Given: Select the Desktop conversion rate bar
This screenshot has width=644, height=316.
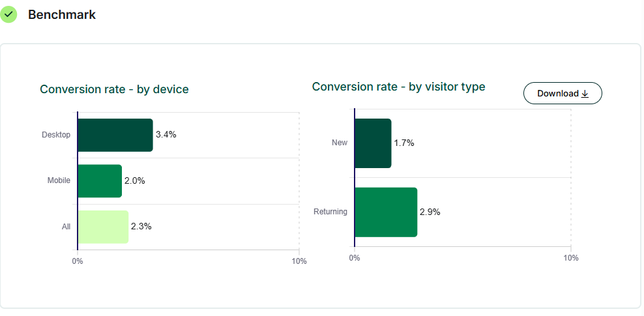Looking at the screenshot, I should [115, 135].
